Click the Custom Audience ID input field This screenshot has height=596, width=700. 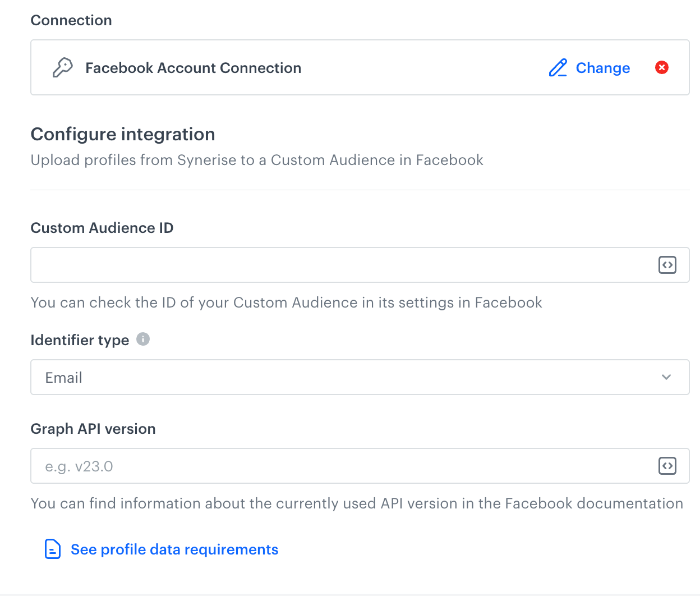360,265
